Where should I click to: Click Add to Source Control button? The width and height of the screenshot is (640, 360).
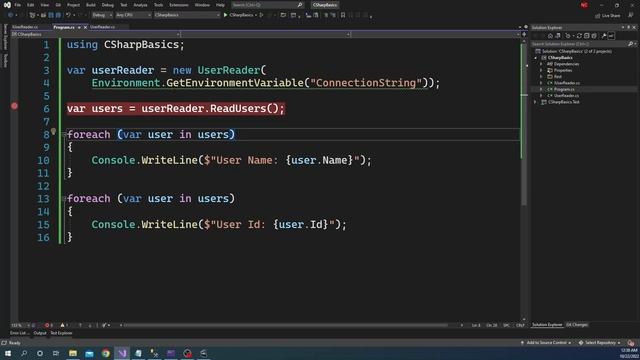pyautogui.click(x=546, y=343)
